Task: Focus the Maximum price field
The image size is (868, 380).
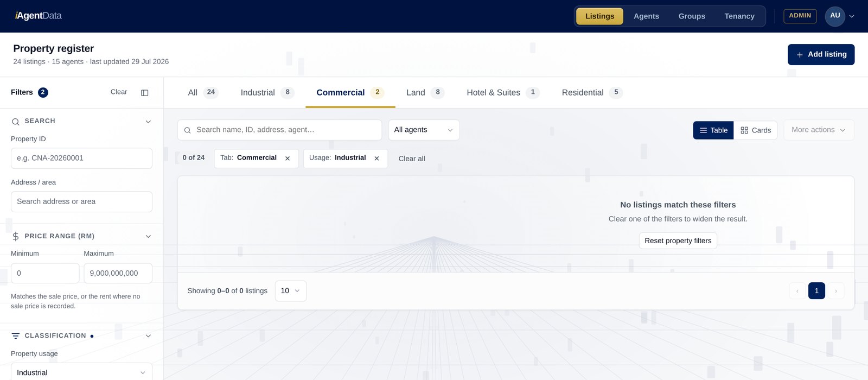Action: (x=118, y=273)
